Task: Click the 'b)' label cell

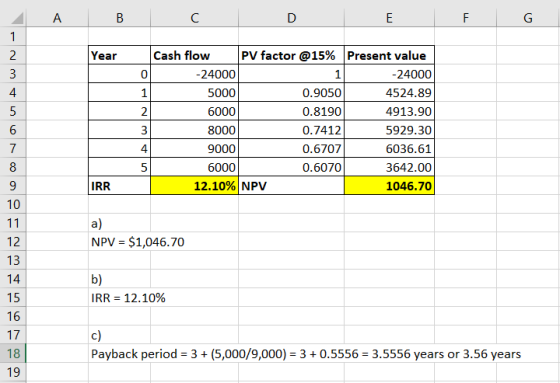Action: tap(120, 279)
